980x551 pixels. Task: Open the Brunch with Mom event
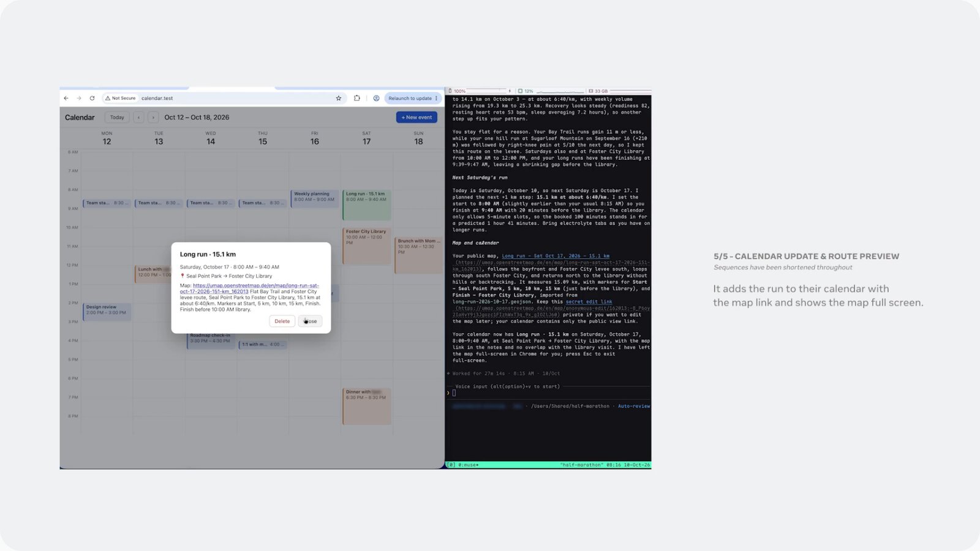(419, 255)
